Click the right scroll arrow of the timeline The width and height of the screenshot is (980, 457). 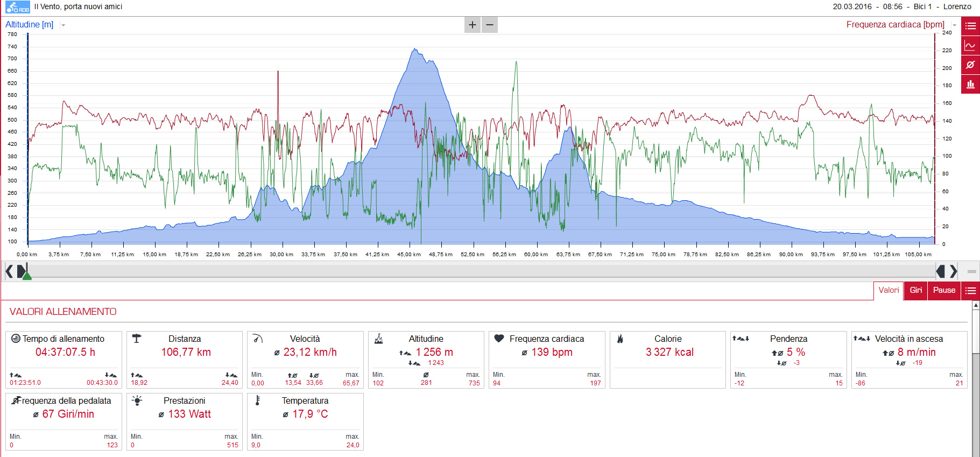954,271
